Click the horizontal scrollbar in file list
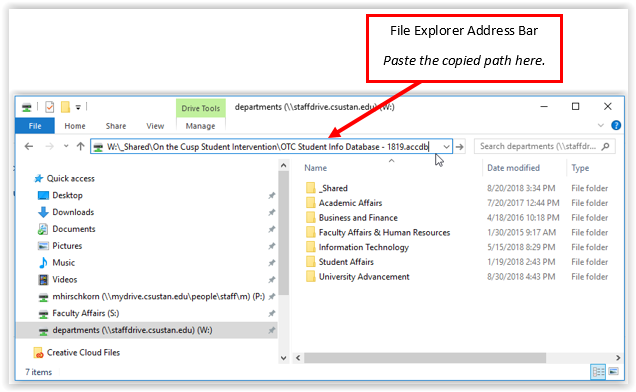Screen dimensions: 636x392 [425, 358]
